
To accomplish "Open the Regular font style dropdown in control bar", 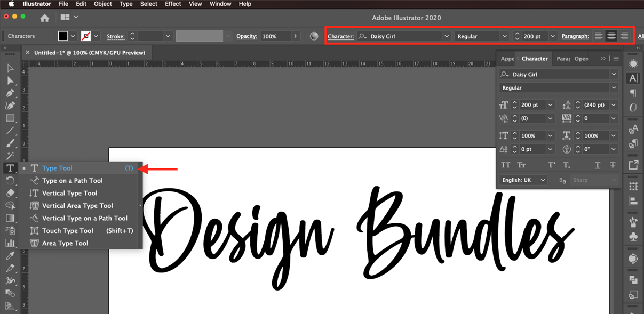I will pos(504,36).
